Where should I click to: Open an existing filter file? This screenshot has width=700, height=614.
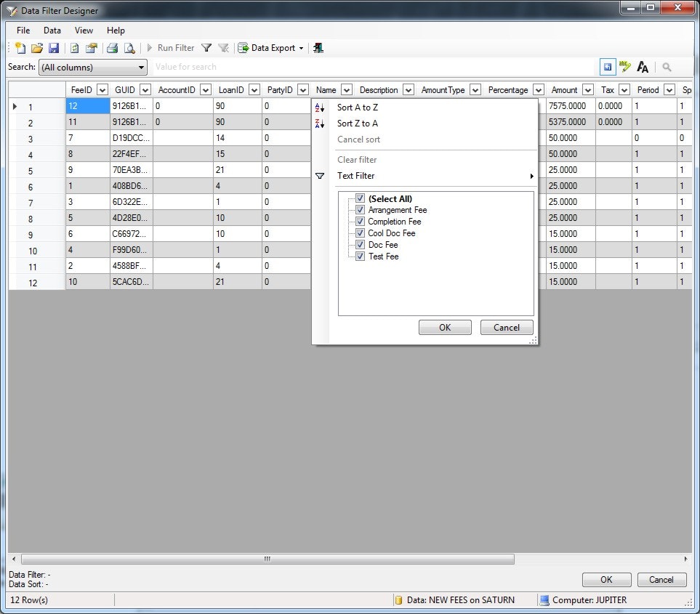(37, 48)
